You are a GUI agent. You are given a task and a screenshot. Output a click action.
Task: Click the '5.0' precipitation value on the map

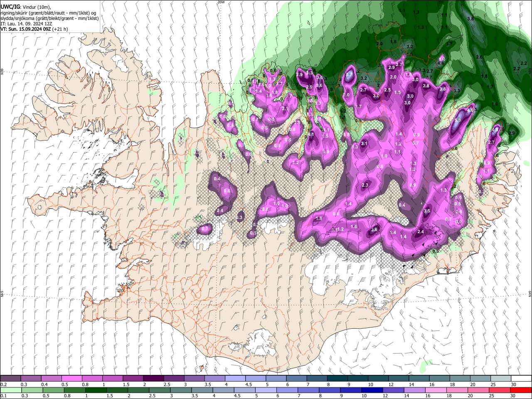458,120
